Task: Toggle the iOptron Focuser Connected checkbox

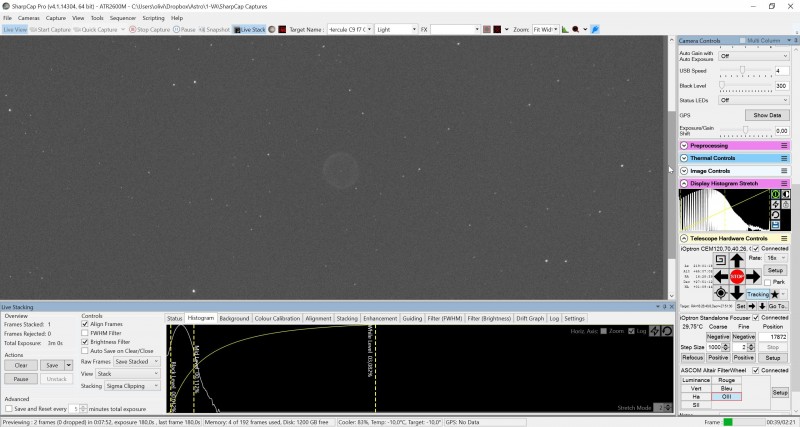Action: coord(756,317)
